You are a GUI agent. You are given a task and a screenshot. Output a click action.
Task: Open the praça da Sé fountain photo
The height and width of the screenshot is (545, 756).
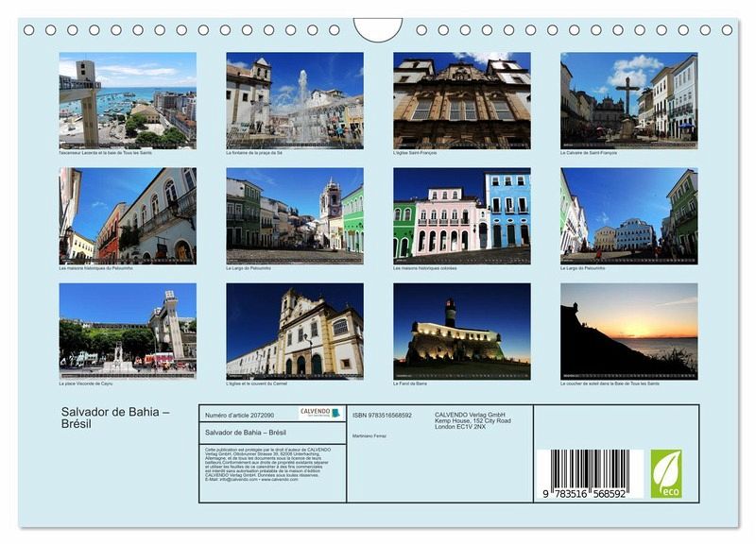[295, 100]
